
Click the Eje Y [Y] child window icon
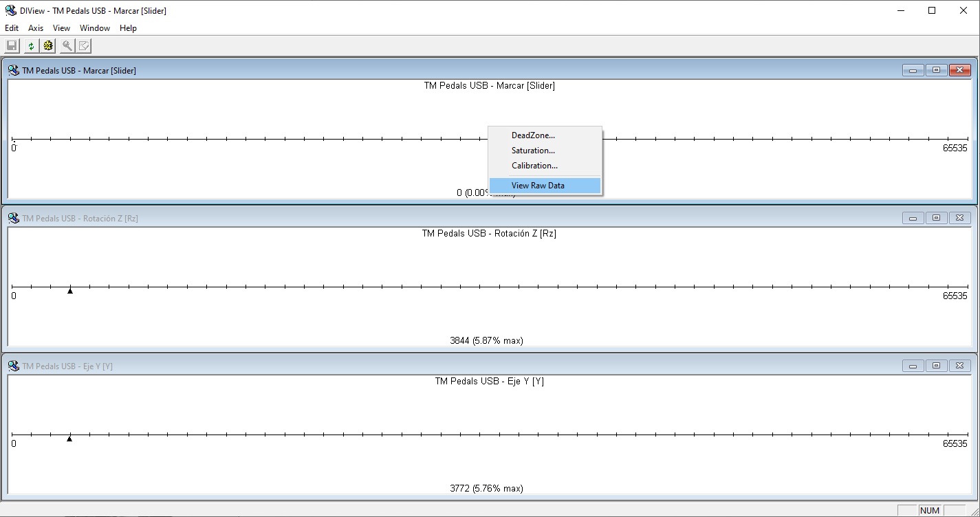pos(14,366)
